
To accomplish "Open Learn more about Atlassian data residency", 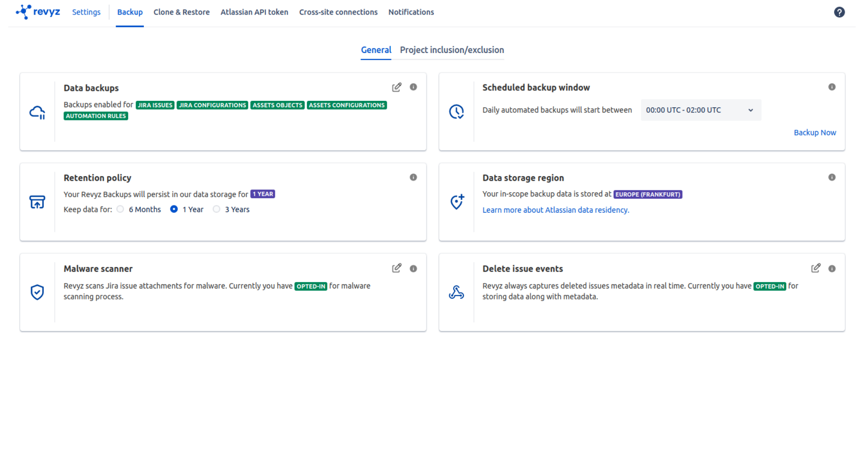I will 556,210.
